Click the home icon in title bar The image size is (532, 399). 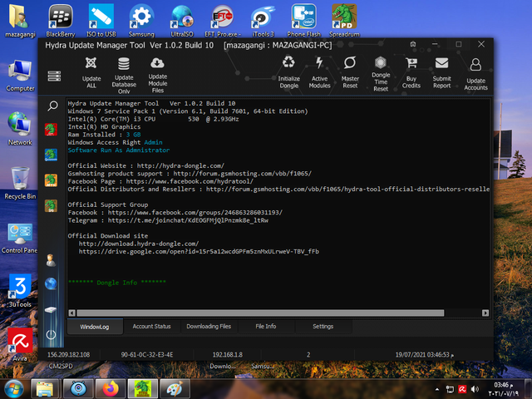413,44
